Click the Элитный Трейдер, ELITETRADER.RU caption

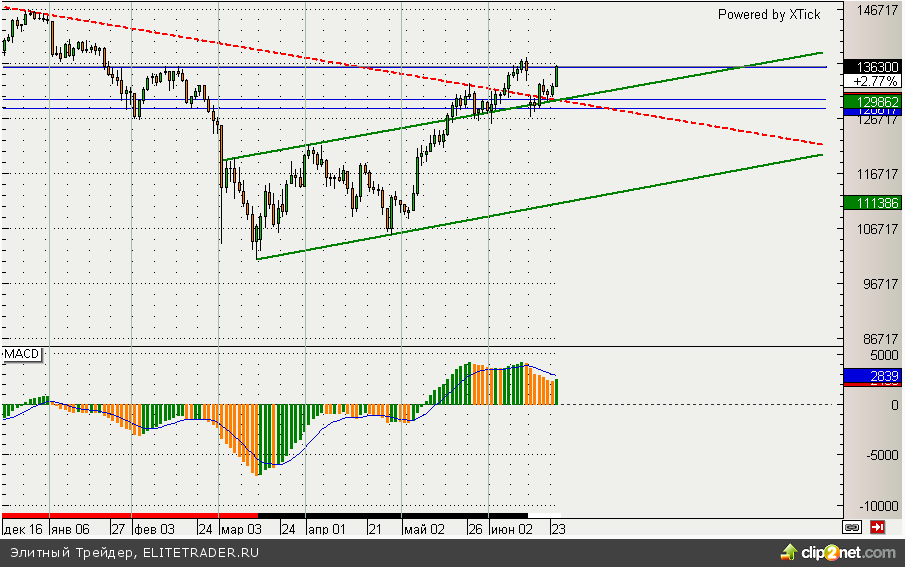134,552
